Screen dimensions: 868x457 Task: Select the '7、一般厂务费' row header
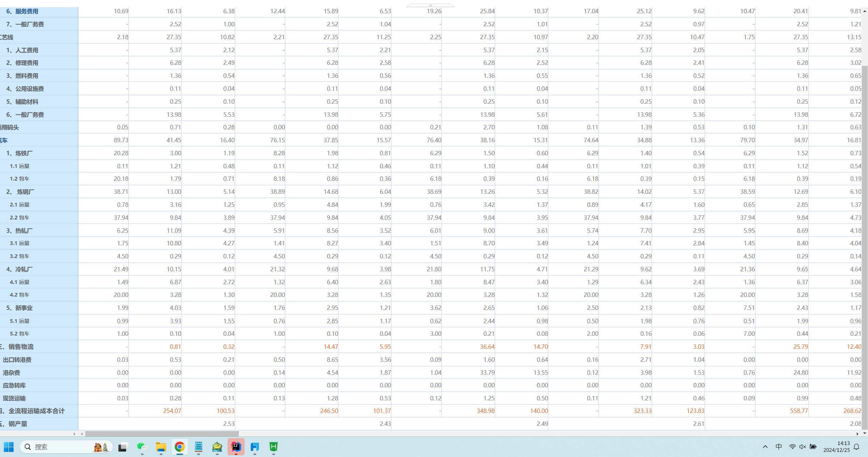tap(39, 24)
